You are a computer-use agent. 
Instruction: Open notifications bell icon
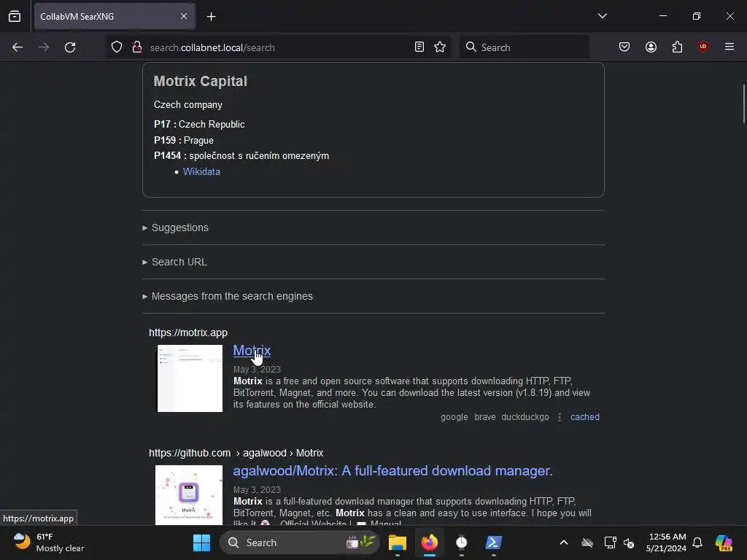pyautogui.click(x=697, y=542)
